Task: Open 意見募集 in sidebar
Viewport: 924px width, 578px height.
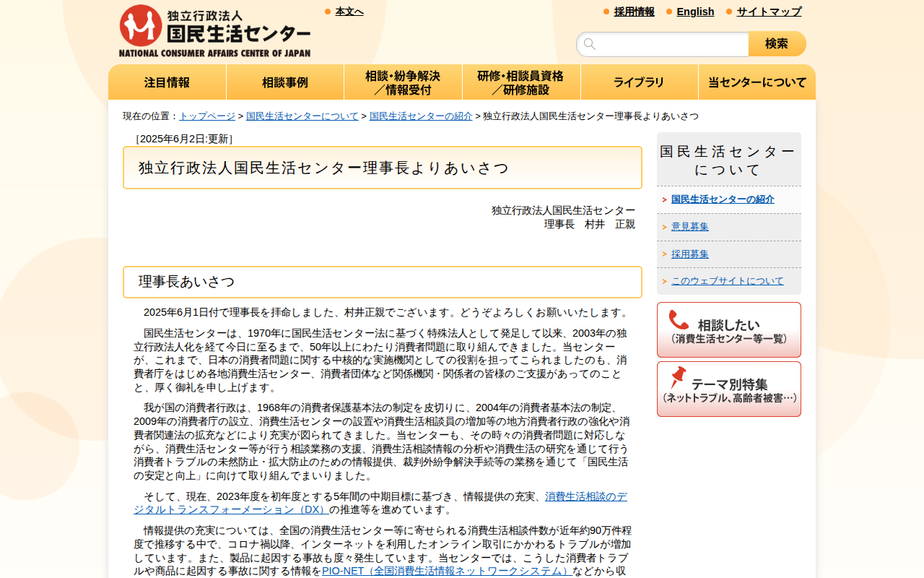Action: [x=690, y=227]
